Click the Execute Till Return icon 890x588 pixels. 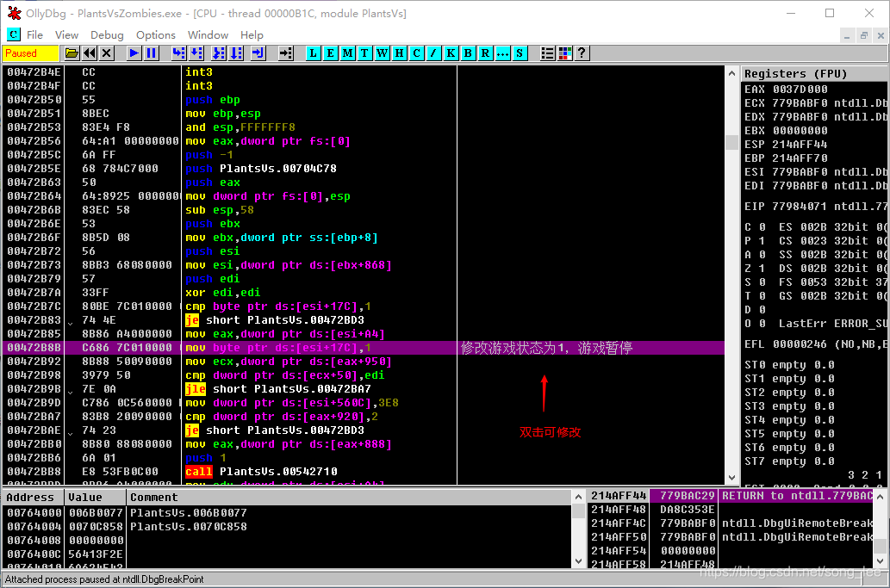pyautogui.click(x=258, y=53)
